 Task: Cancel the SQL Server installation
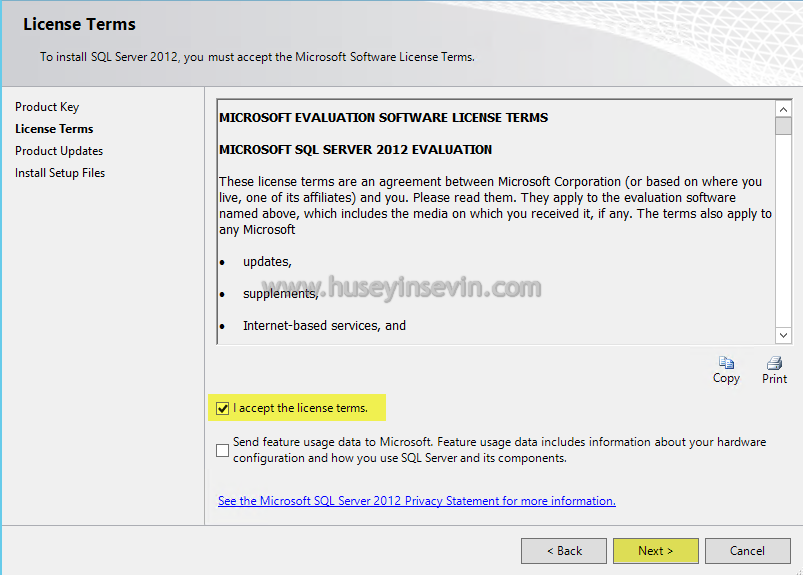tap(748, 551)
